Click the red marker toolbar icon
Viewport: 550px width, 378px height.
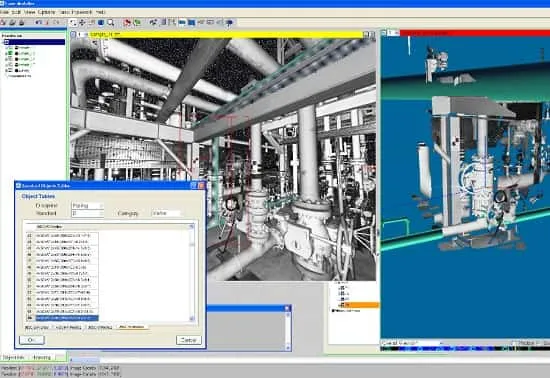click(x=127, y=23)
